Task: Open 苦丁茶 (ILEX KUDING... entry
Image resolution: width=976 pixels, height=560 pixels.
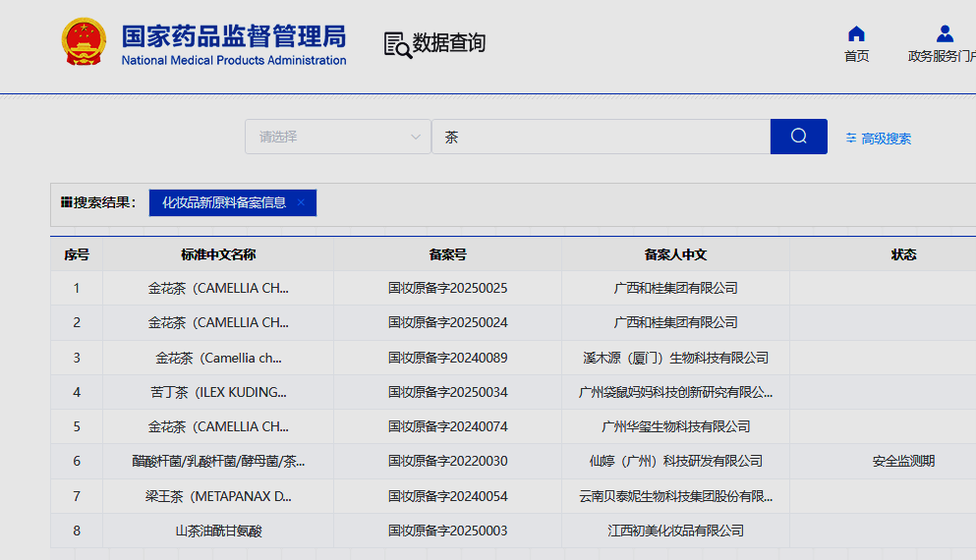Action: pos(218,392)
